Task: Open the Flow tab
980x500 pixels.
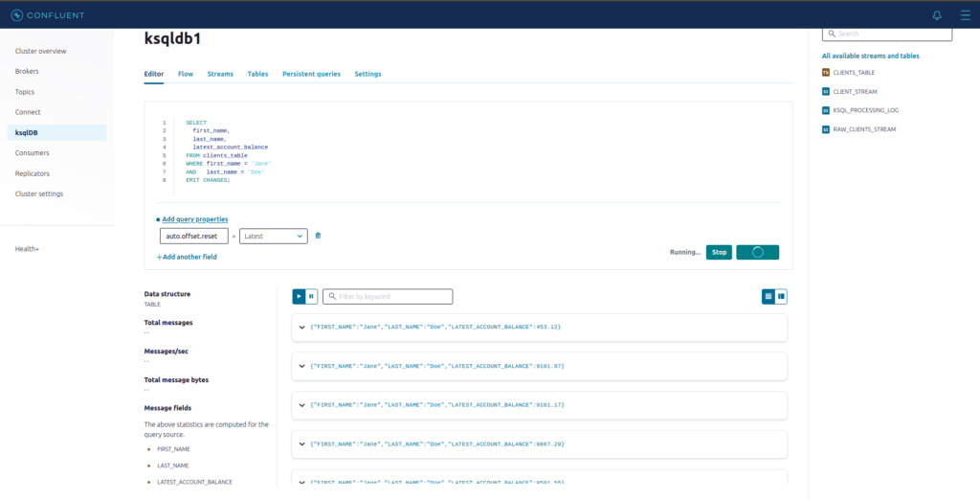Action: click(x=186, y=74)
